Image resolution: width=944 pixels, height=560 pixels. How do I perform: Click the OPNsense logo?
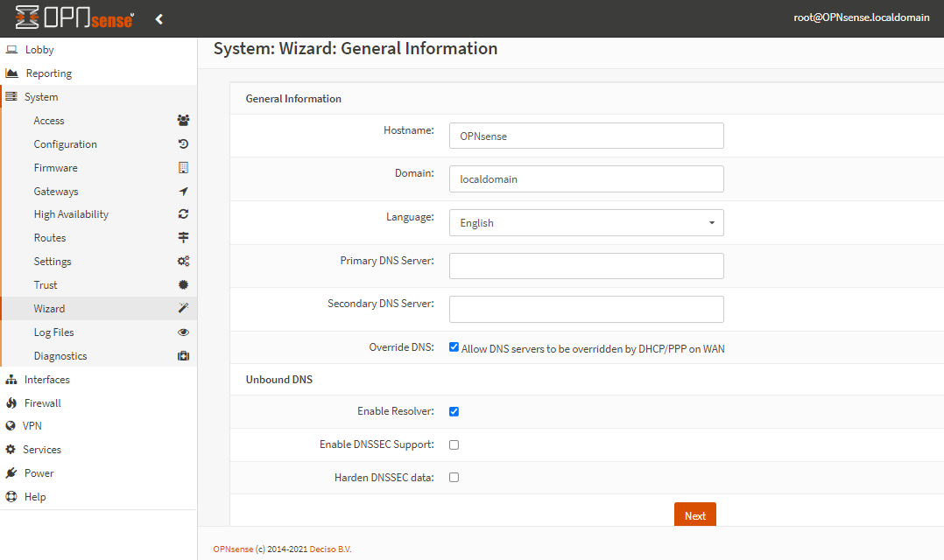74,17
